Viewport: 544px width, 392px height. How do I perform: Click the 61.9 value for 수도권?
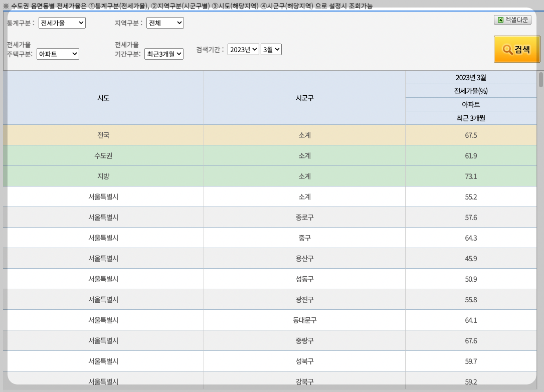point(471,155)
